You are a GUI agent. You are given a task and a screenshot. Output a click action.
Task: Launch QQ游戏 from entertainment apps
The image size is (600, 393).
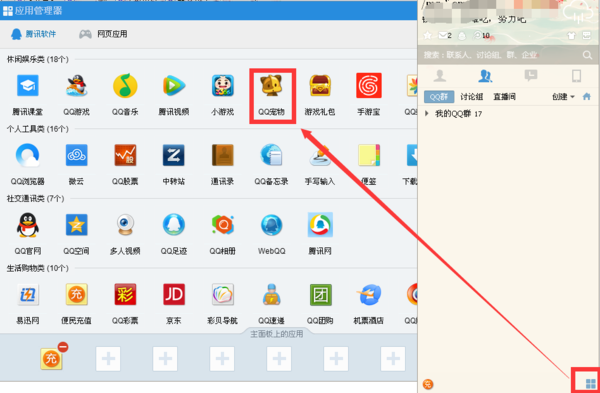pyautogui.click(x=76, y=85)
